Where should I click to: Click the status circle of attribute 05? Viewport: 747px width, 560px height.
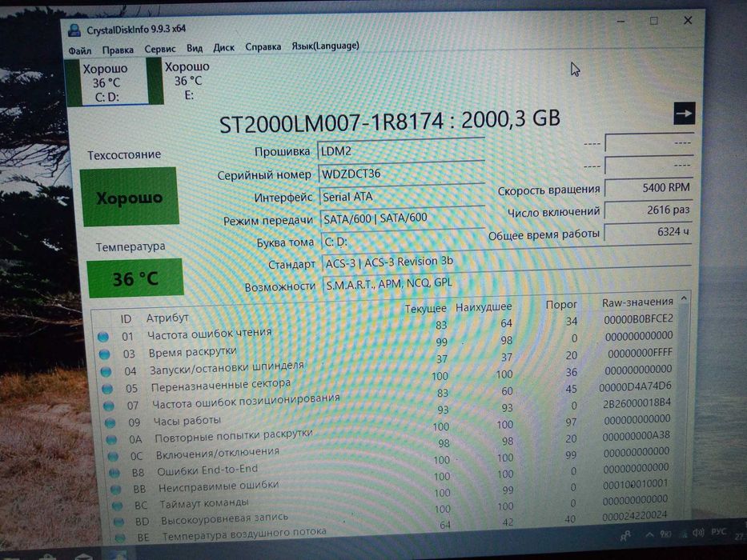pyautogui.click(x=107, y=389)
